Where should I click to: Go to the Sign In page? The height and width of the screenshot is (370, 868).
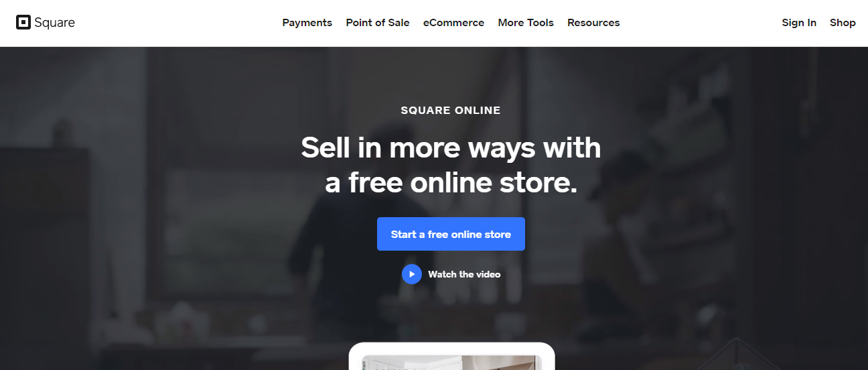(x=799, y=23)
